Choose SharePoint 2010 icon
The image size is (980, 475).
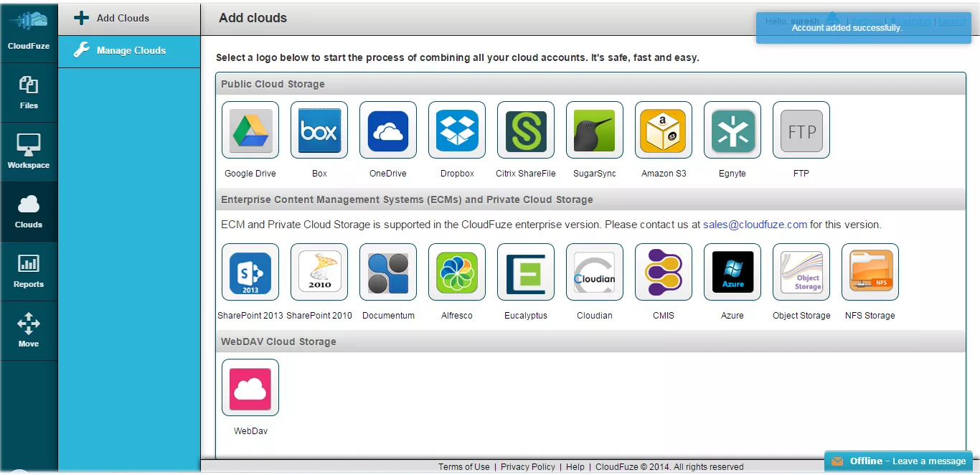point(319,272)
